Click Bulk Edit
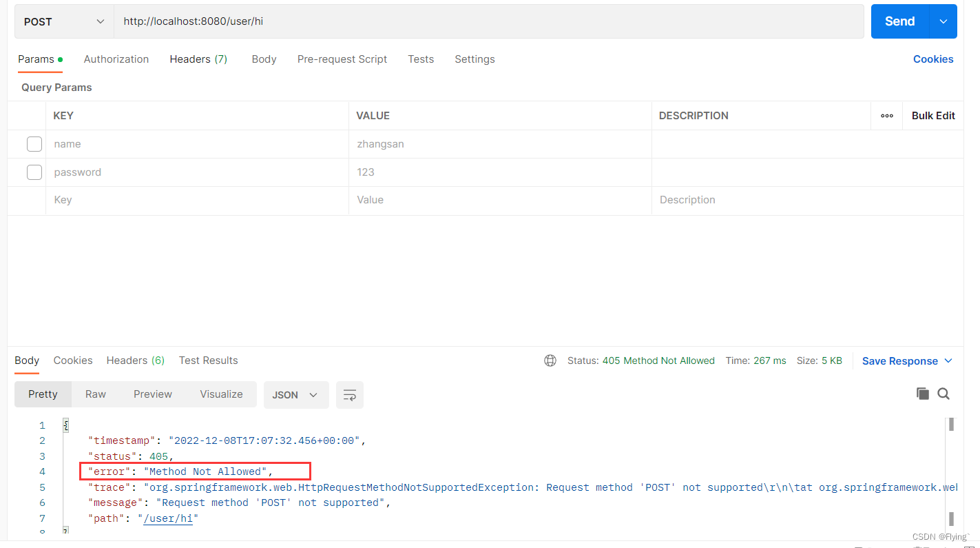Screen dimensions: 980x548 point(933,116)
